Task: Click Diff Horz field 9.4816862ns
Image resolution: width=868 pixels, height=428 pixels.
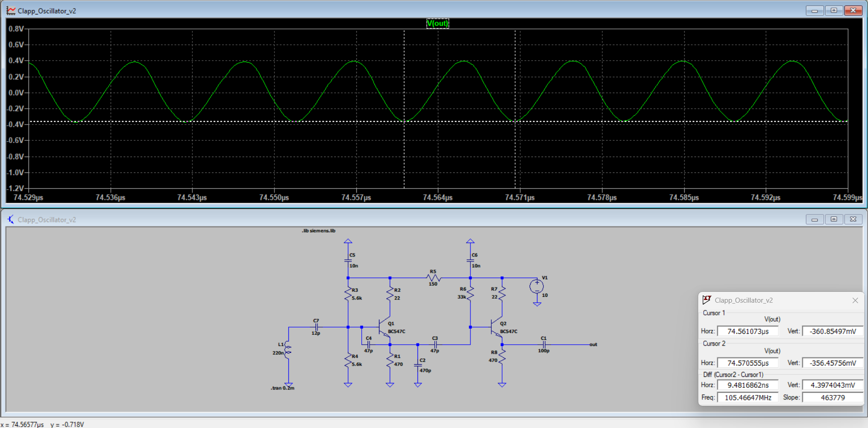Action: pos(748,385)
